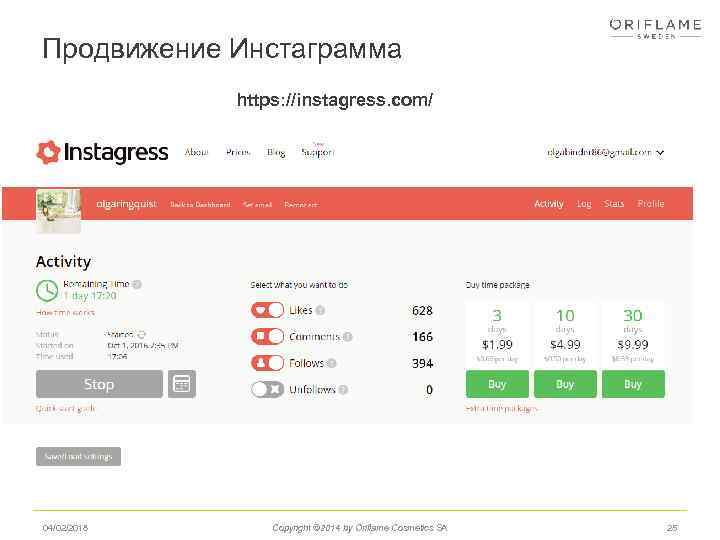Toggle the Follows switch off
The height and width of the screenshot is (540, 720).
click(268, 363)
